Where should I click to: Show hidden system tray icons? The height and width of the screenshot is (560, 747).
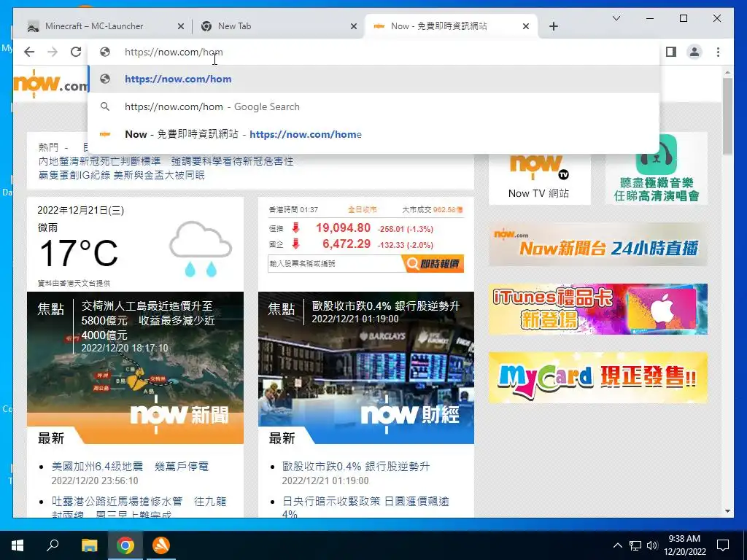[x=617, y=545]
